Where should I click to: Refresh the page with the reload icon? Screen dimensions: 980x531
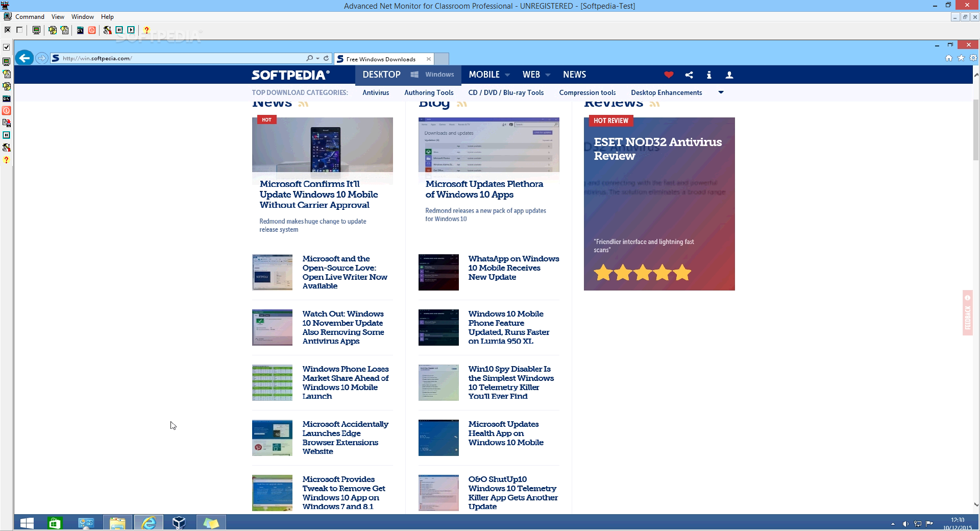[x=326, y=58]
